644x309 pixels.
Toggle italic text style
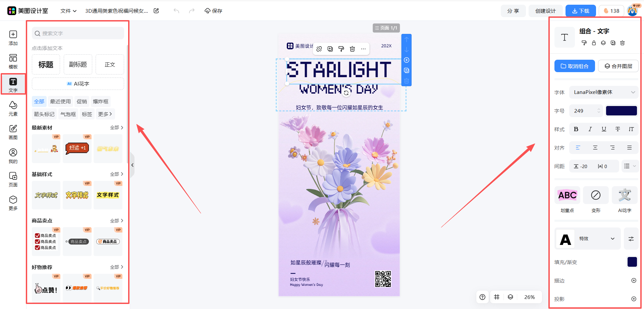click(590, 129)
